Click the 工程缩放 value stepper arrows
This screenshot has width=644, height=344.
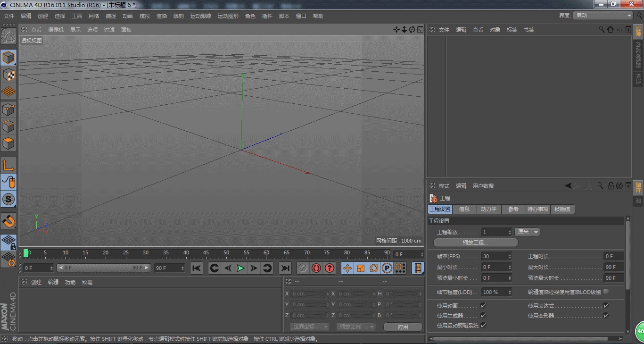[509, 232]
